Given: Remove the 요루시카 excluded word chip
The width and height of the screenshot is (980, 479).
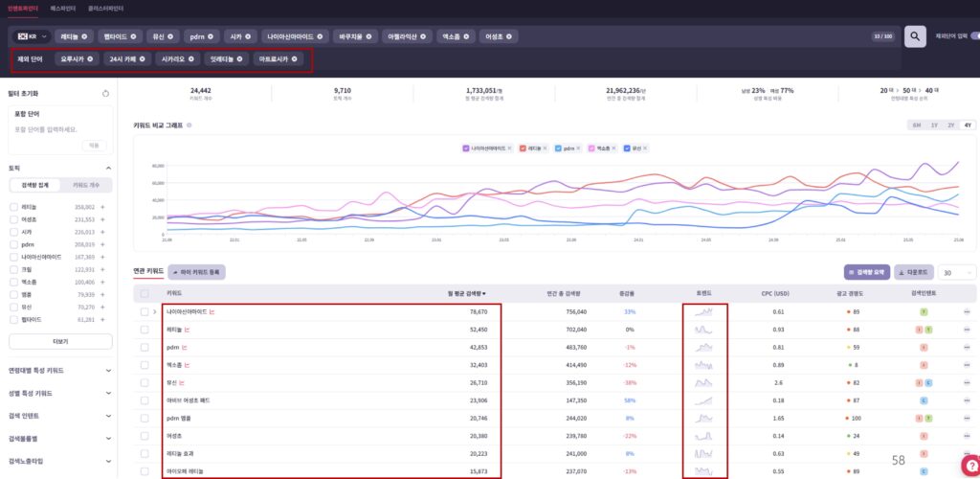Looking at the screenshot, I should [91, 59].
